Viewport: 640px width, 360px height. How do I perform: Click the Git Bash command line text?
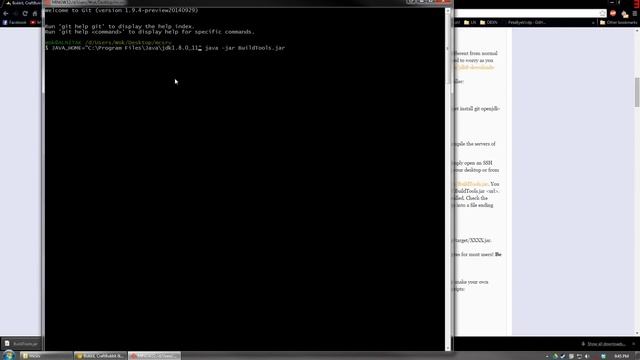pos(165,48)
